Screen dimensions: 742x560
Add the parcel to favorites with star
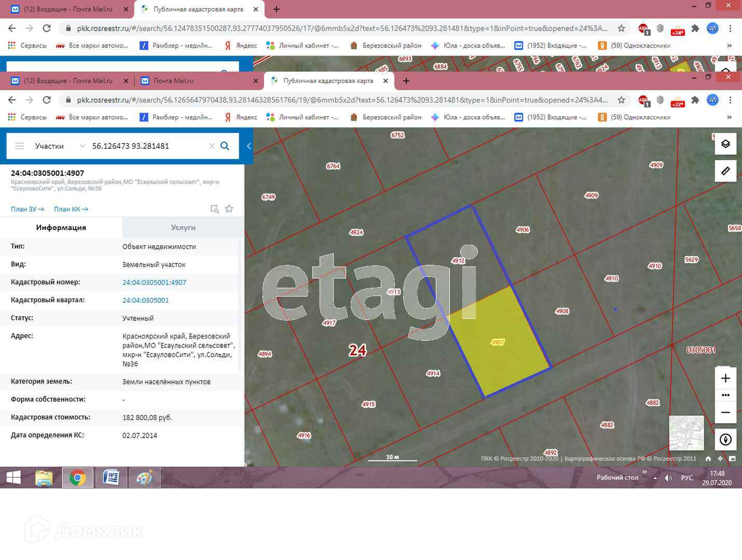229,208
